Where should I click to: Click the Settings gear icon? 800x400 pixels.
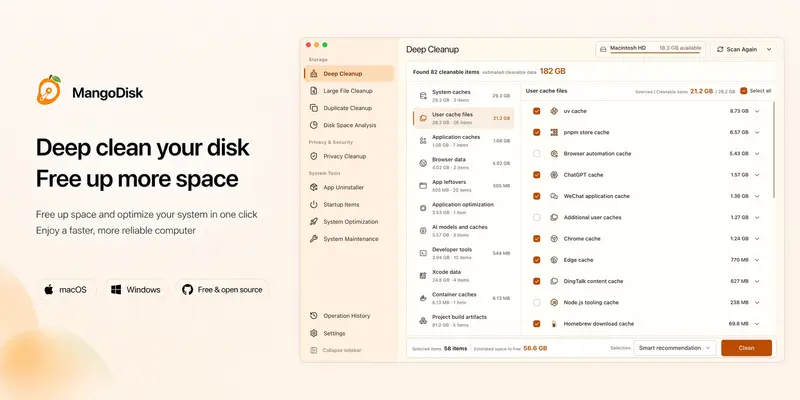(314, 333)
